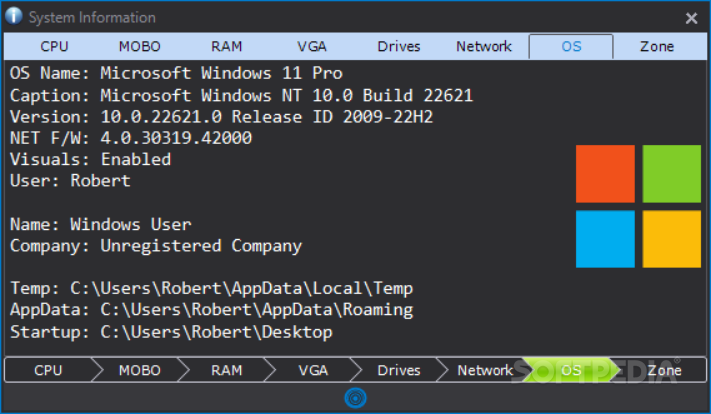Switch to the CPU tab at top
The width and height of the screenshot is (711, 414).
[54, 46]
